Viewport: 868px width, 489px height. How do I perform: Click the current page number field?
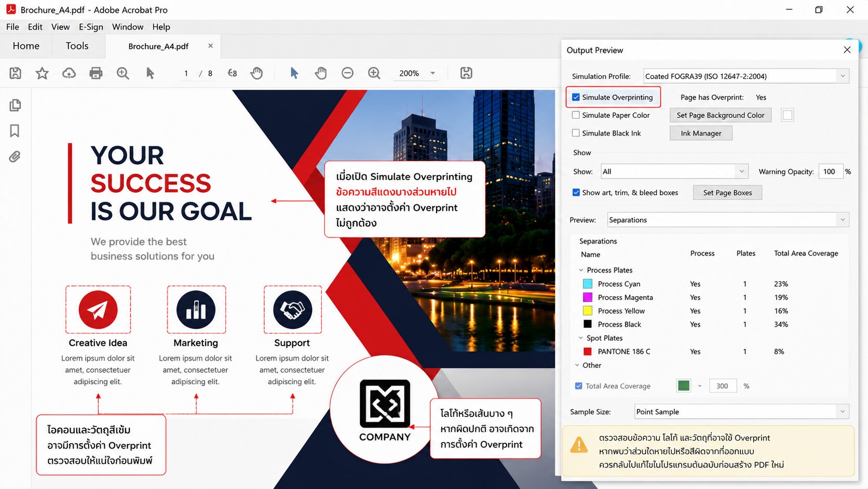coord(186,73)
